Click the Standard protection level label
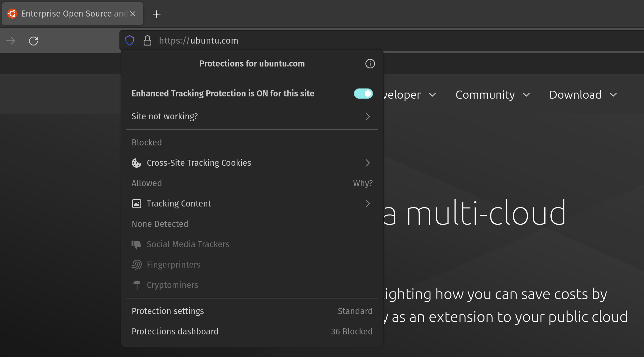This screenshot has width=644, height=357. coord(355,311)
